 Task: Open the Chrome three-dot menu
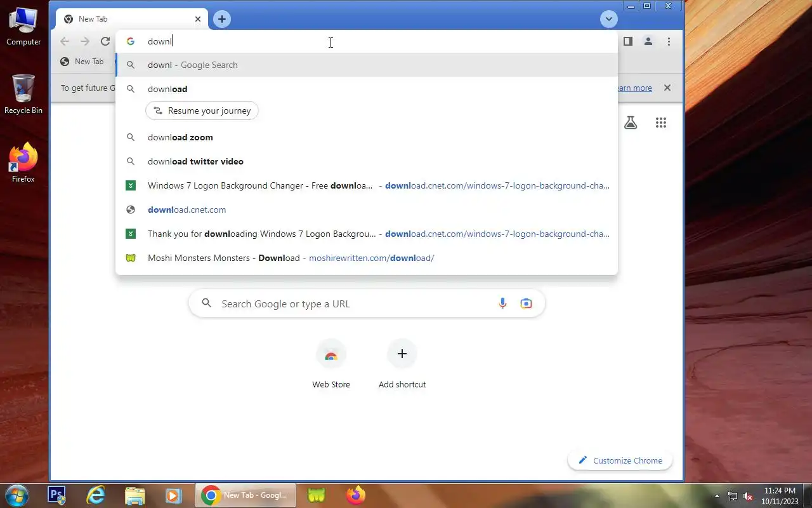[x=669, y=41]
